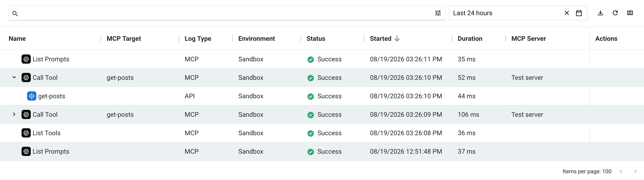Focus the log search input field
Image resolution: width=644 pixels, height=180 pixels.
pos(227,13)
